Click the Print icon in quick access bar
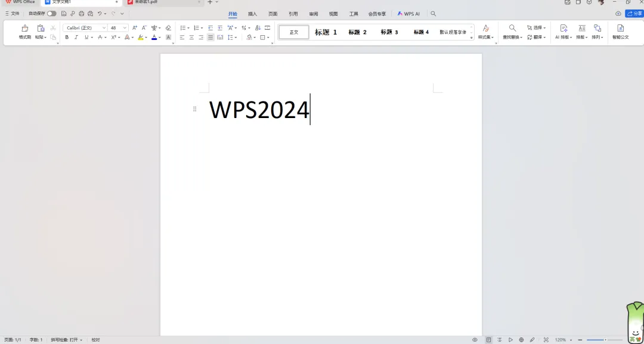Image resolution: width=644 pixels, height=344 pixels. point(81,14)
